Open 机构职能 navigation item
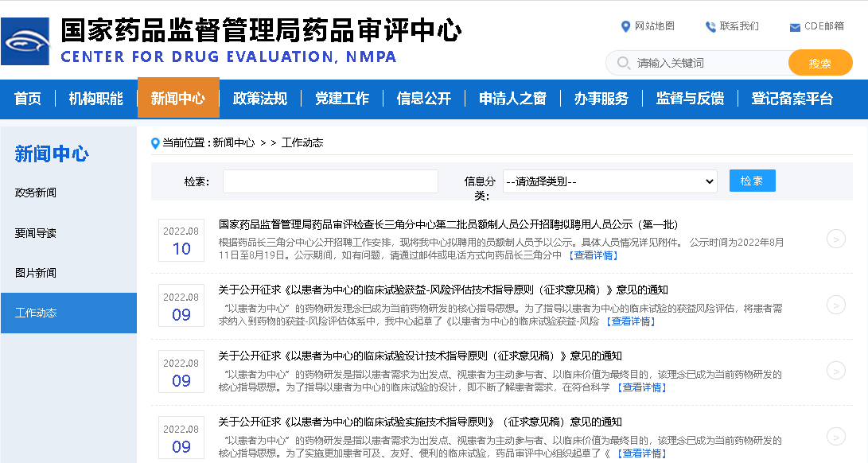The height and width of the screenshot is (463, 868). (95, 99)
